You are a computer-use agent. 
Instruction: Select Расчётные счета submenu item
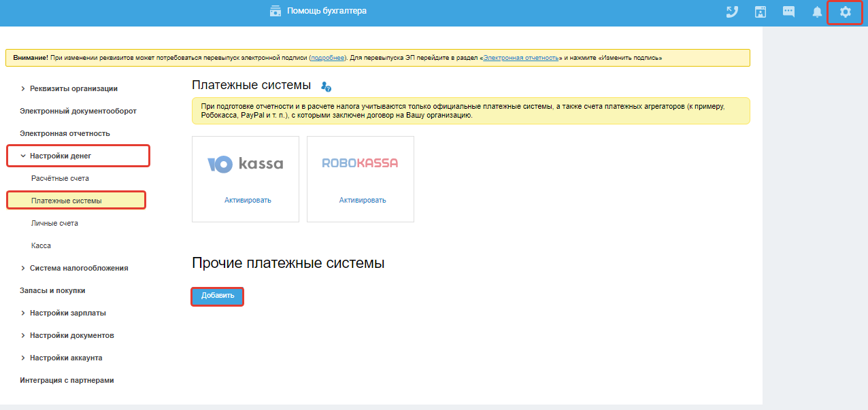60,178
